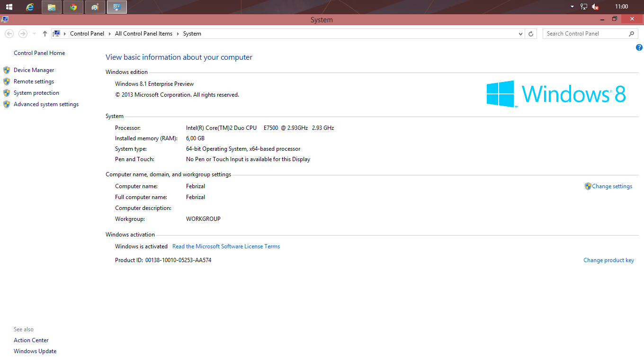Screen dimensions: 644x364
Task: Open Windows Update under See also
Action: click(35, 351)
